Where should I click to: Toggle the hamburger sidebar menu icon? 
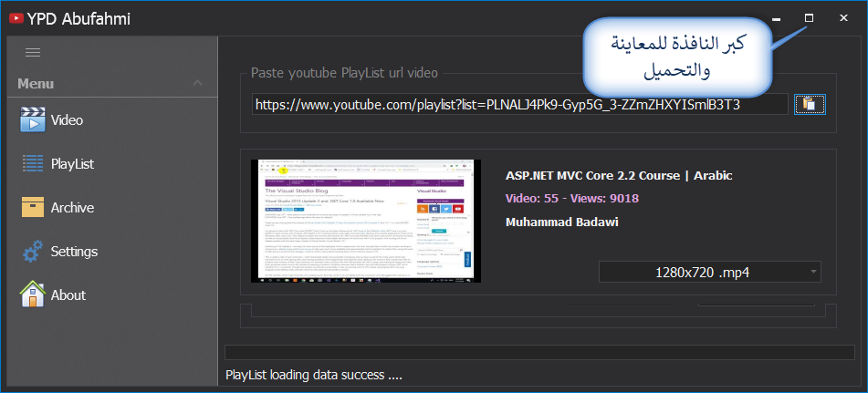pyautogui.click(x=33, y=53)
